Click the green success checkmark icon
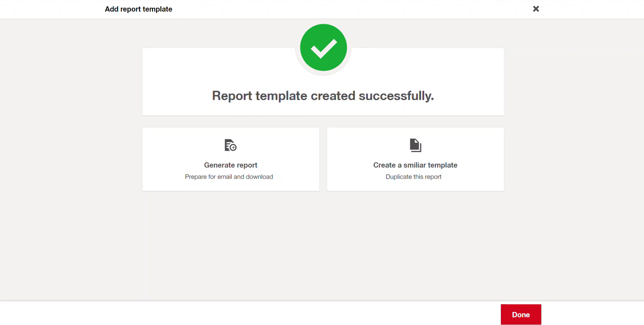The height and width of the screenshot is (325, 644). (323, 48)
